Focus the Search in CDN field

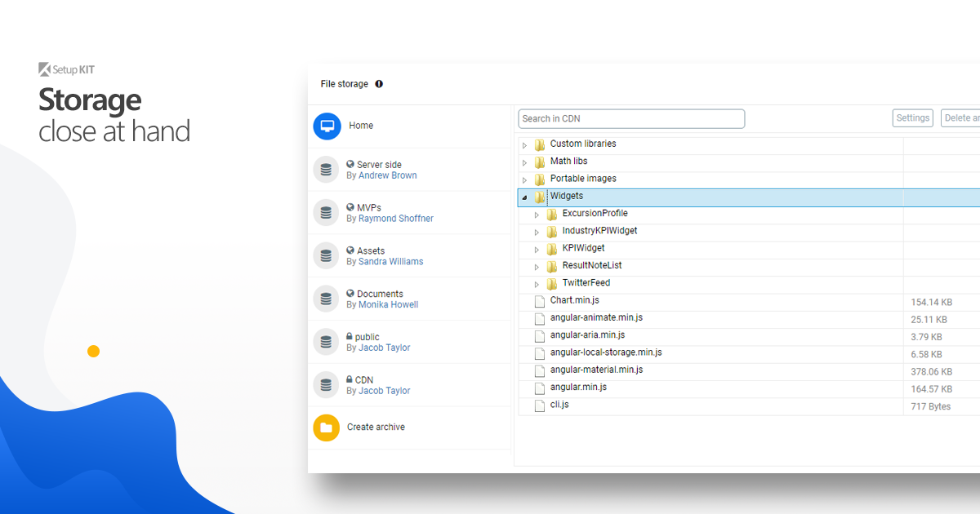[x=631, y=119]
